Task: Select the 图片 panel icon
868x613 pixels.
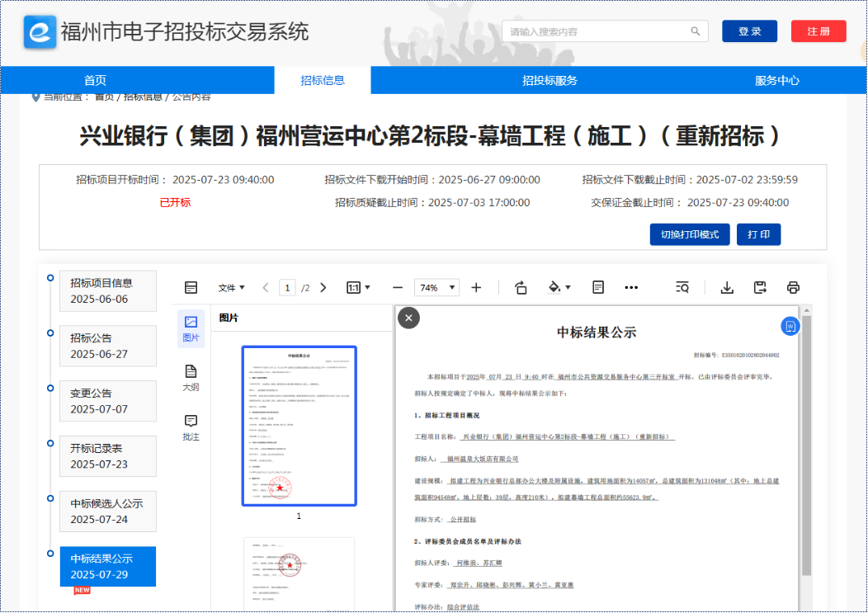Action: pyautogui.click(x=191, y=329)
